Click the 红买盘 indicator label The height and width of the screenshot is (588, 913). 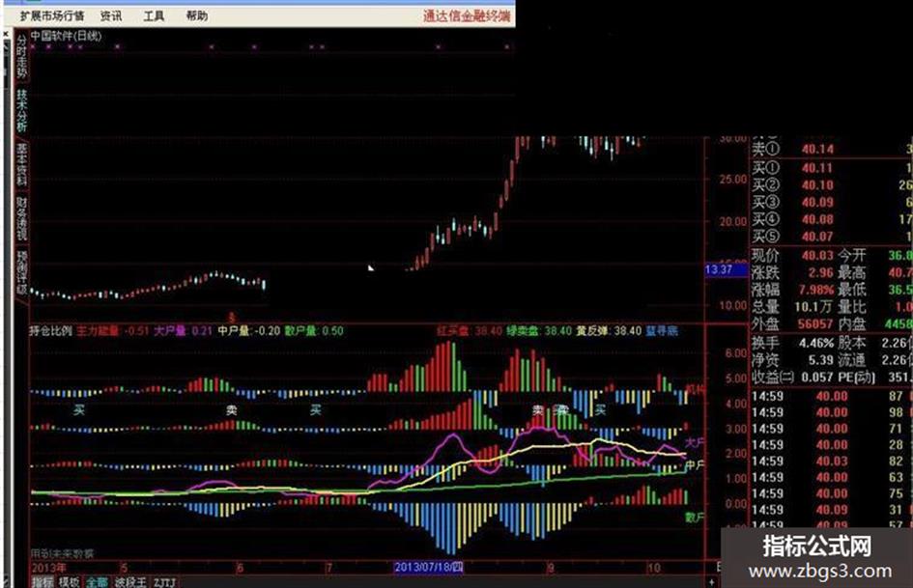click(x=453, y=331)
